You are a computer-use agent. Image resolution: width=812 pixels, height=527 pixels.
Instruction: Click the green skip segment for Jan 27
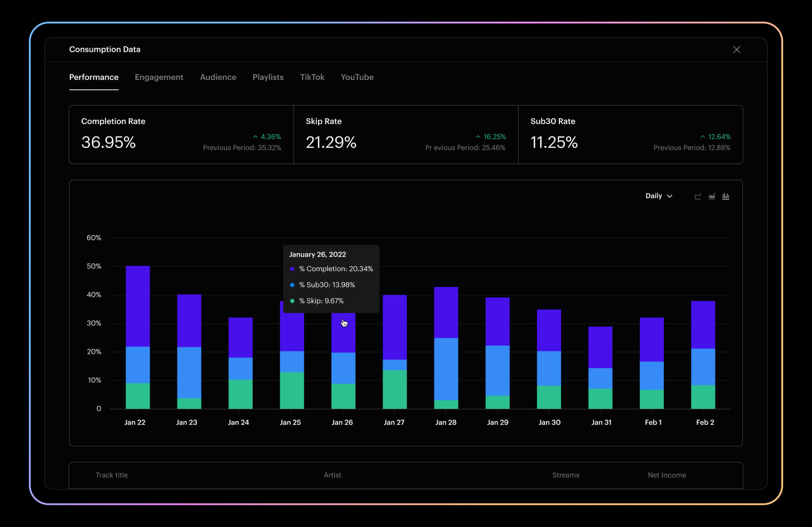click(394, 389)
